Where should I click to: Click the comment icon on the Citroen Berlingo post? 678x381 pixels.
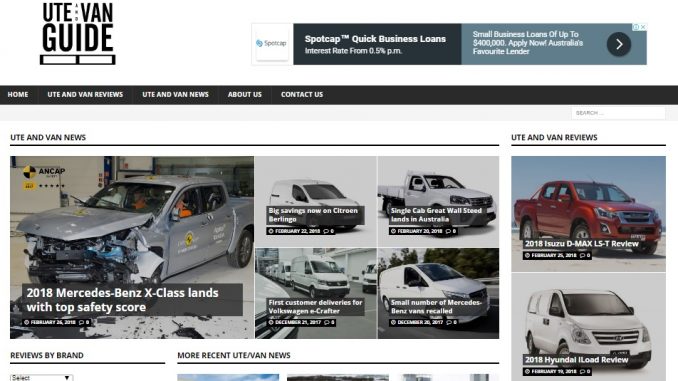tap(326, 231)
